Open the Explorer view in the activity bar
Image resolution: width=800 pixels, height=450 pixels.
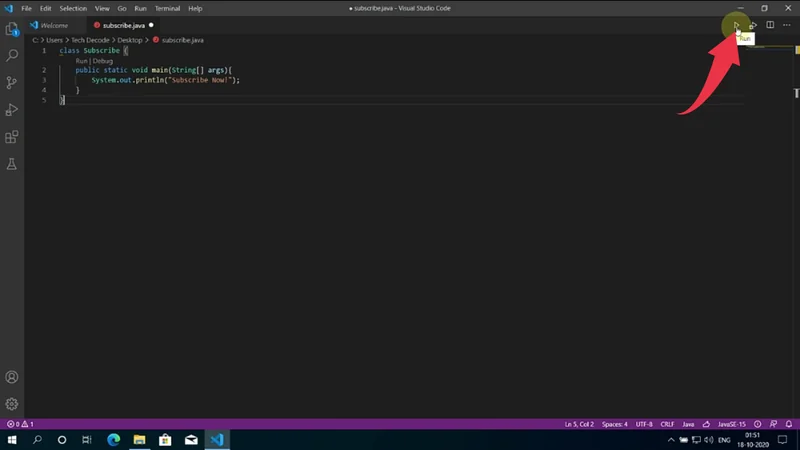(x=12, y=30)
